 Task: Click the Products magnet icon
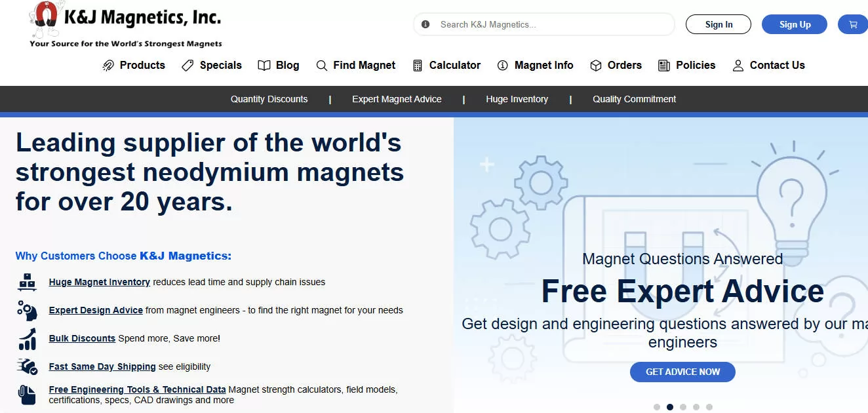pos(109,66)
